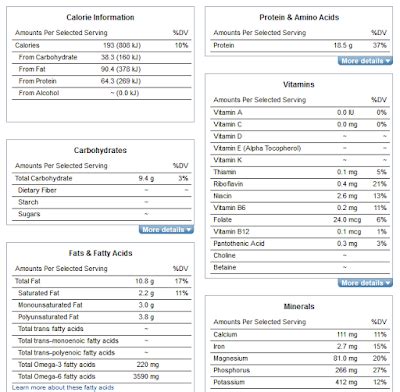Expand More details under Carbohydrates
400x392 pixels.
[166, 229]
